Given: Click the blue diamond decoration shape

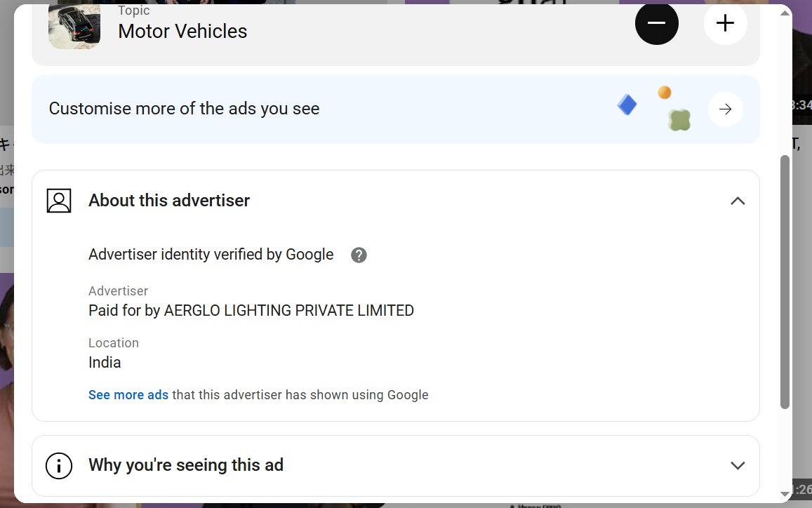Looking at the screenshot, I should 627,105.
